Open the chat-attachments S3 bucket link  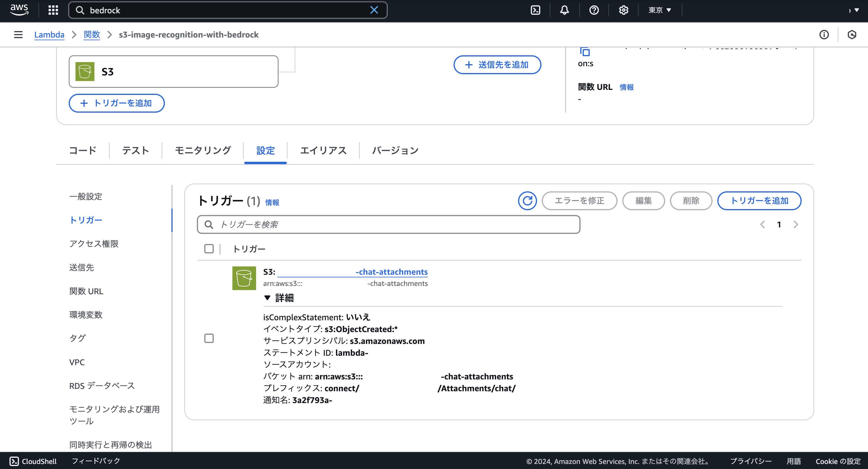click(391, 272)
